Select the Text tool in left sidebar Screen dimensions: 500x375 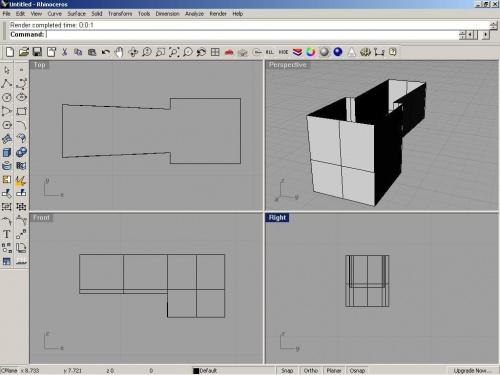point(7,234)
